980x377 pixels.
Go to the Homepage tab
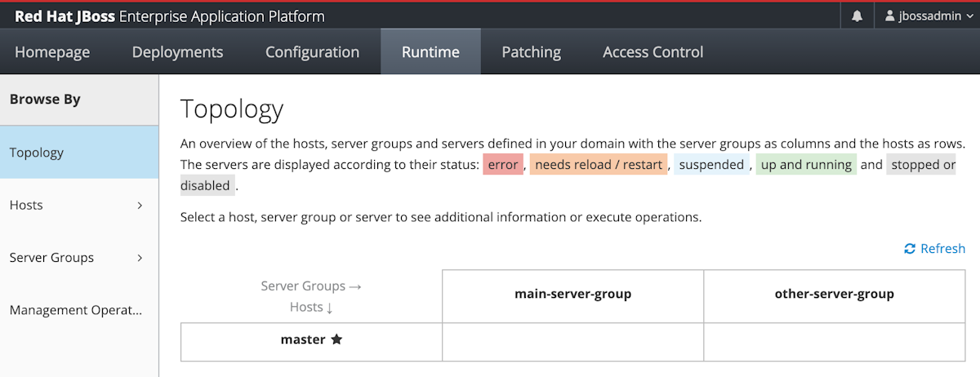pos(52,52)
